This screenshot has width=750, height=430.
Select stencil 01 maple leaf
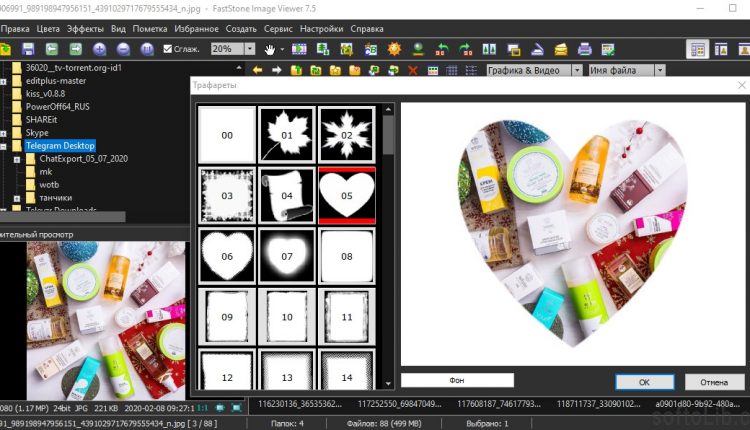pos(287,135)
